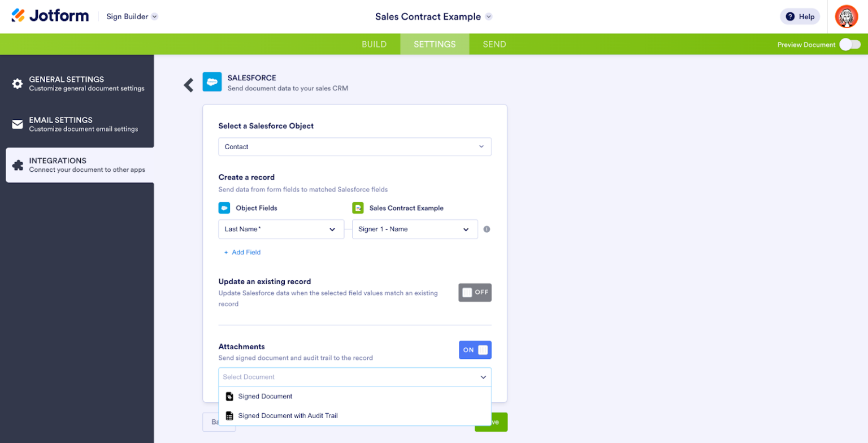
Task: Open the Signer 1 - Name dropdown
Action: click(x=414, y=229)
